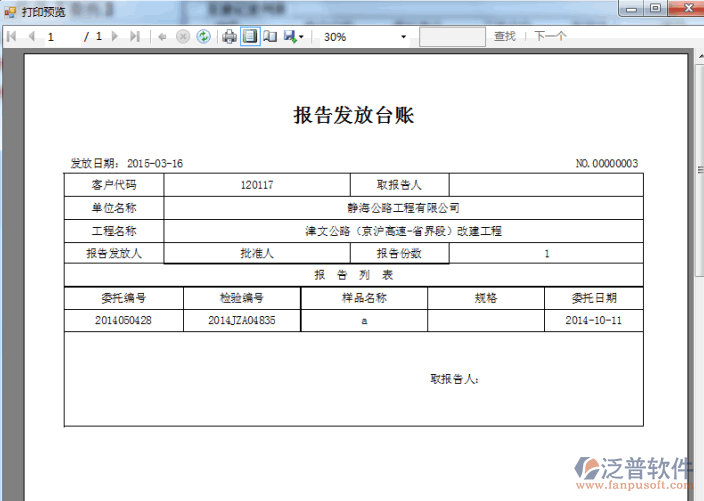This screenshot has height=501, width=704.
Task: Click the find text input box
Action: (x=452, y=37)
